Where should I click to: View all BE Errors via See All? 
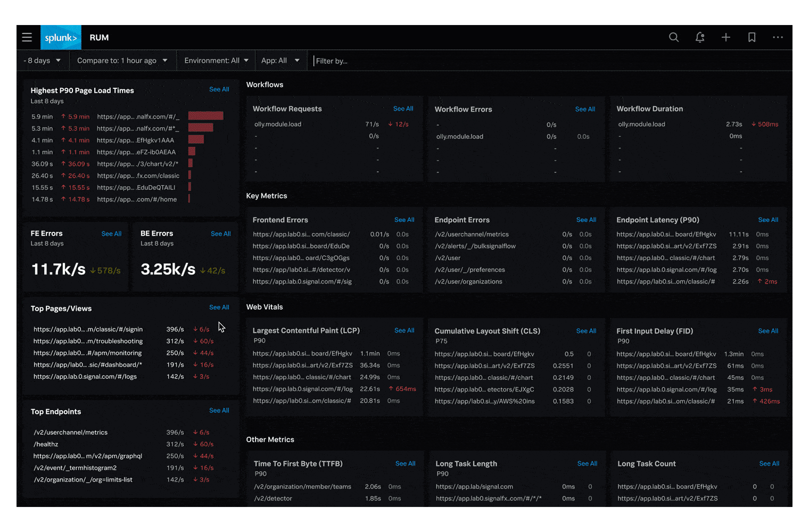point(220,234)
